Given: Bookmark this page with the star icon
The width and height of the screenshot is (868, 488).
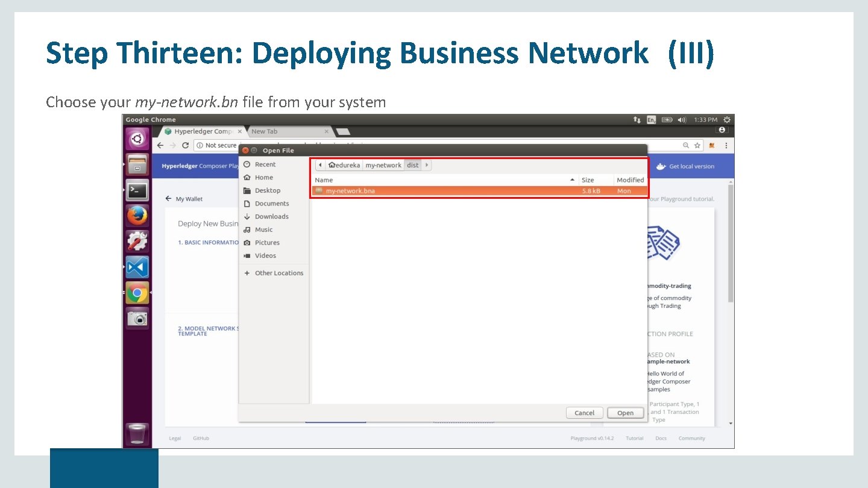Looking at the screenshot, I should (697, 145).
